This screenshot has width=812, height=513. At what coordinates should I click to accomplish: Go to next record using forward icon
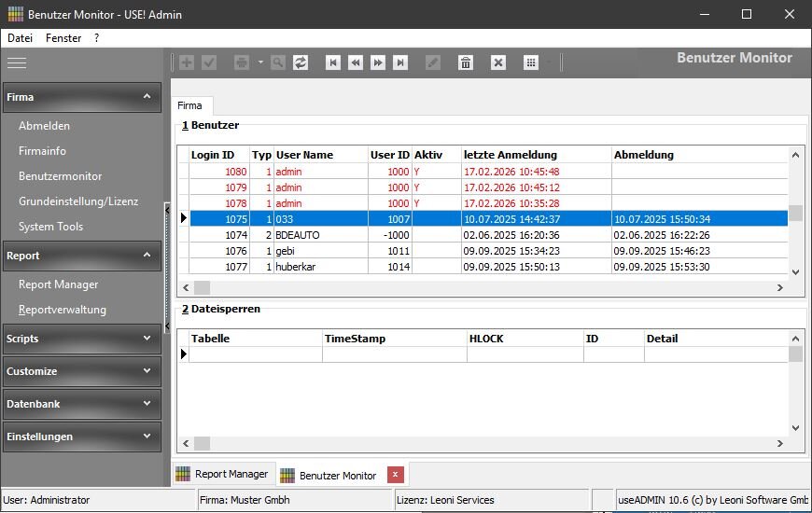378,62
